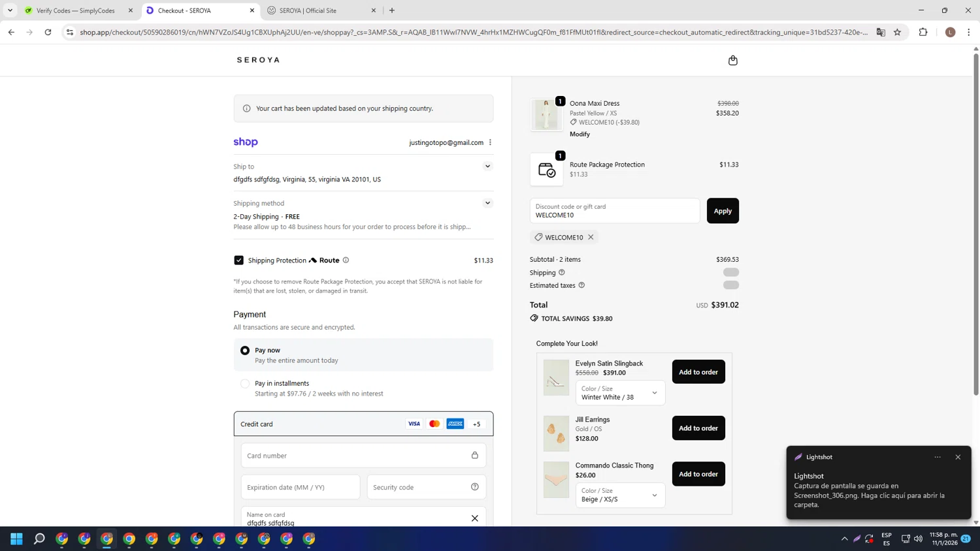Screen dimensions: 980x551
Task: Click the American Express icon
Action: [x=455, y=424]
